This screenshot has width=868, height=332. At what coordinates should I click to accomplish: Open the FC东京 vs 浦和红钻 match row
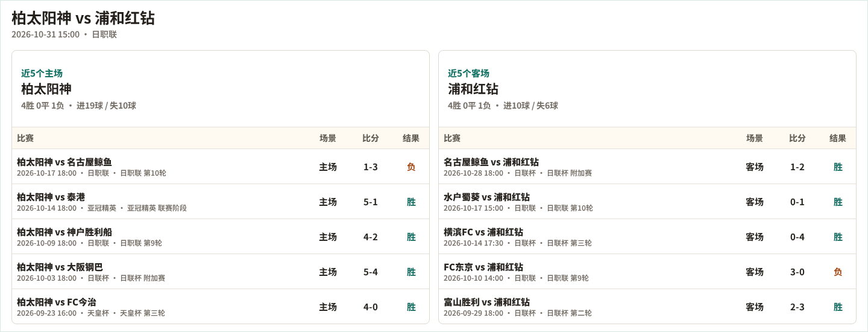coord(647,272)
